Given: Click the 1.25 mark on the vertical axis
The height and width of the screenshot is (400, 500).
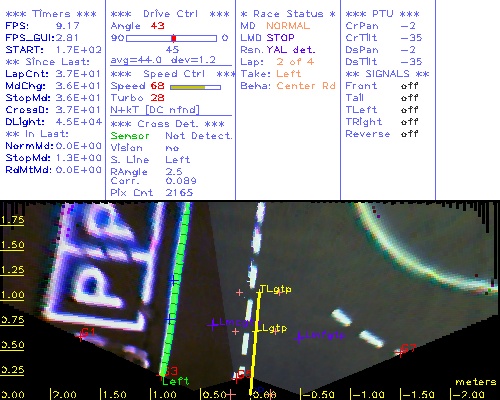Looking at the screenshot, I should (12, 270).
